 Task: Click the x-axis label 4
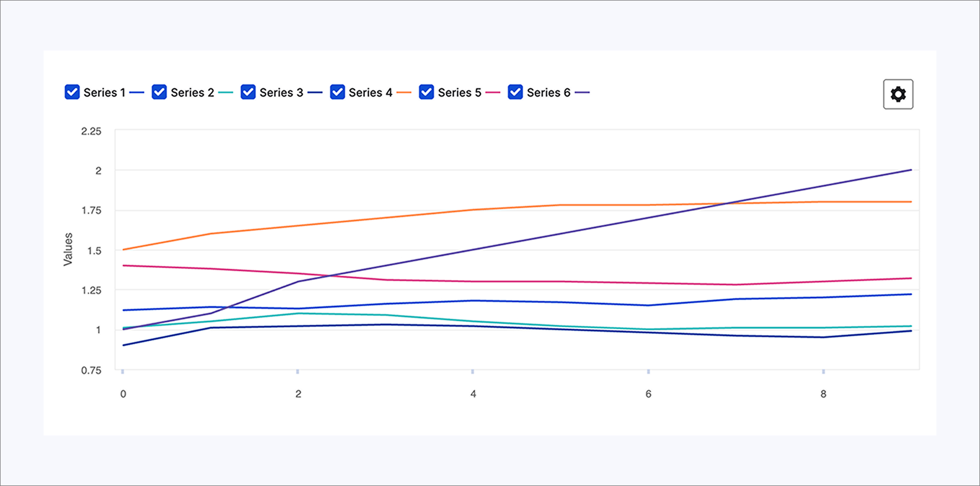coord(473,394)
